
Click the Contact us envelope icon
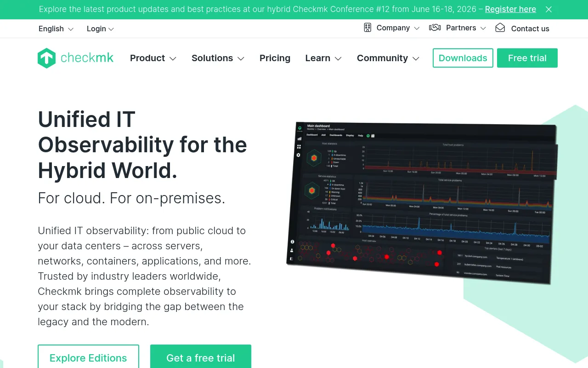[500, 28]
